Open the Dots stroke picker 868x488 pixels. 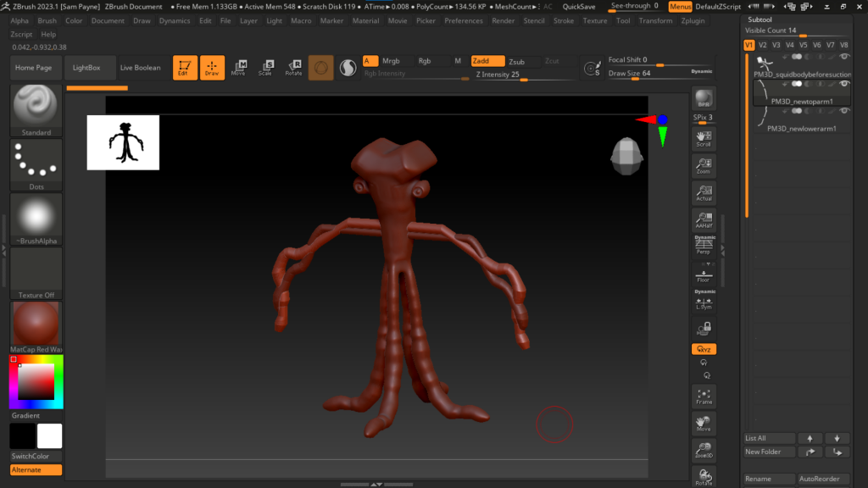click(x=36, y=165)
